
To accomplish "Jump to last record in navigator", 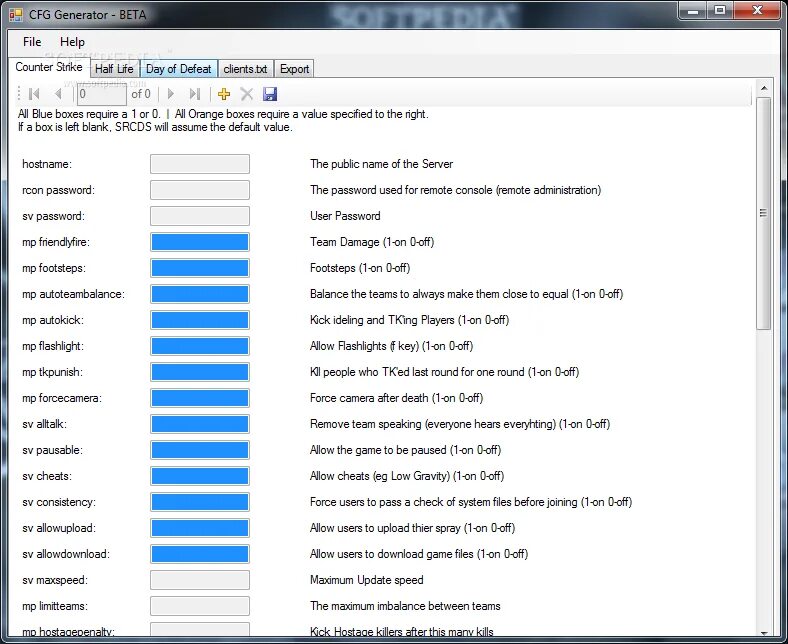I will point(194,94).
